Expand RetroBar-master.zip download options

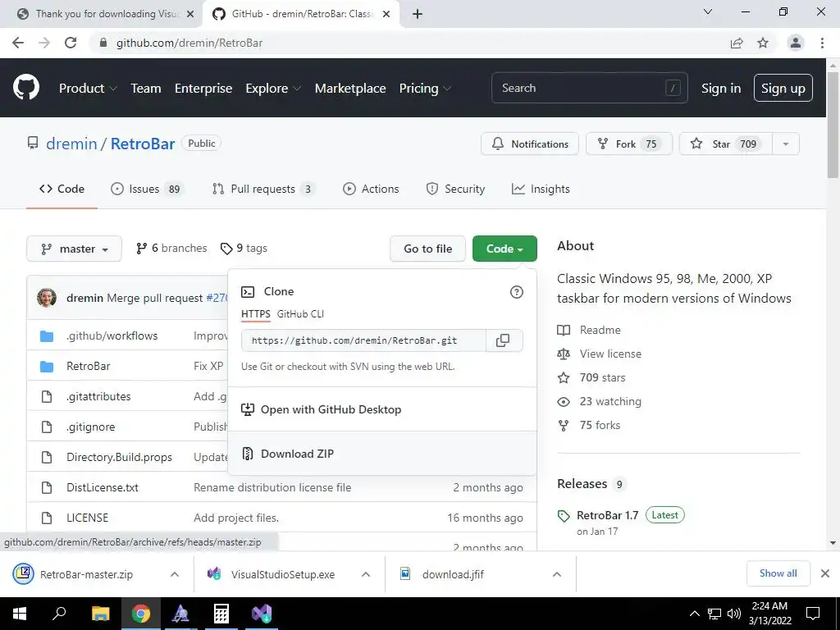175,574
